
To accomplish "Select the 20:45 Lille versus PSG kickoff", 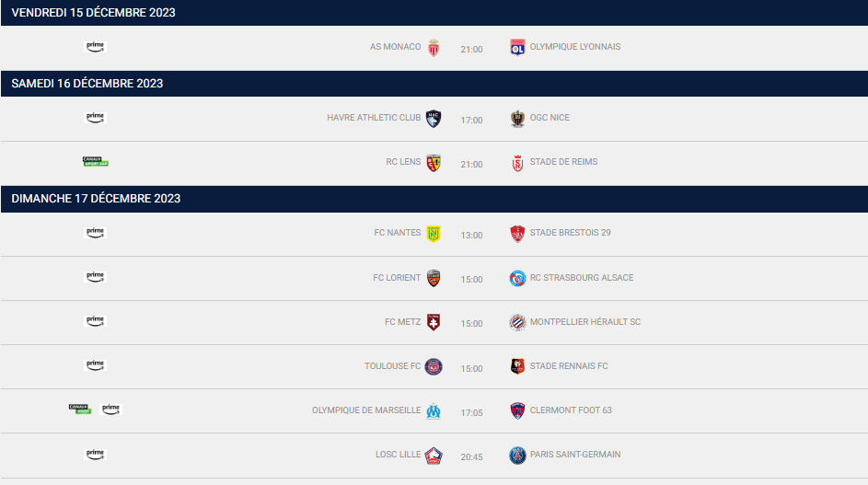I will 471,456.
